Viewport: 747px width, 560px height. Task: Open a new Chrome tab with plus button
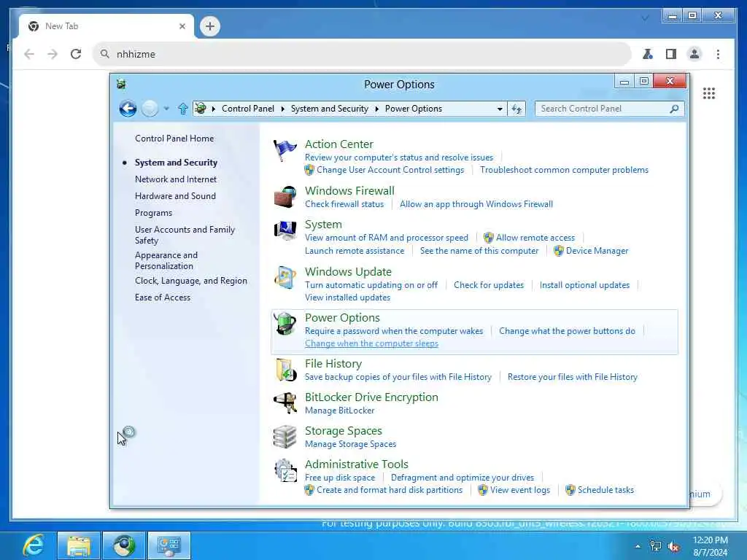pyautogui.click(x=210, y=26)
